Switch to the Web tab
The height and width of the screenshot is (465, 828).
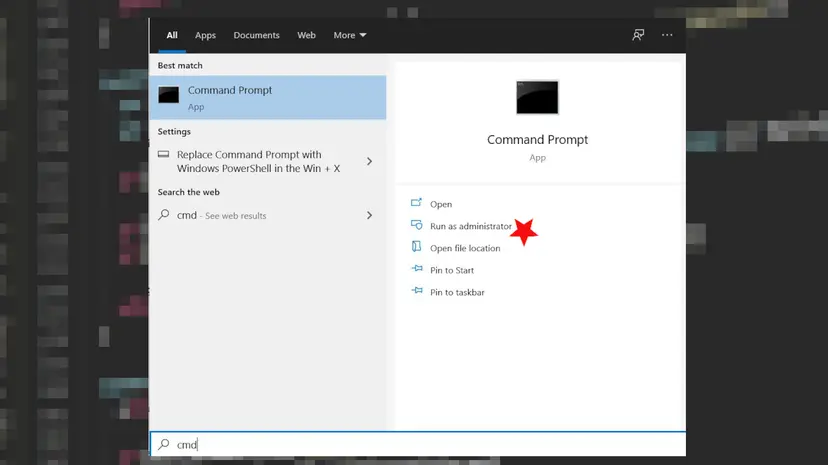click(x=306, y=35)
